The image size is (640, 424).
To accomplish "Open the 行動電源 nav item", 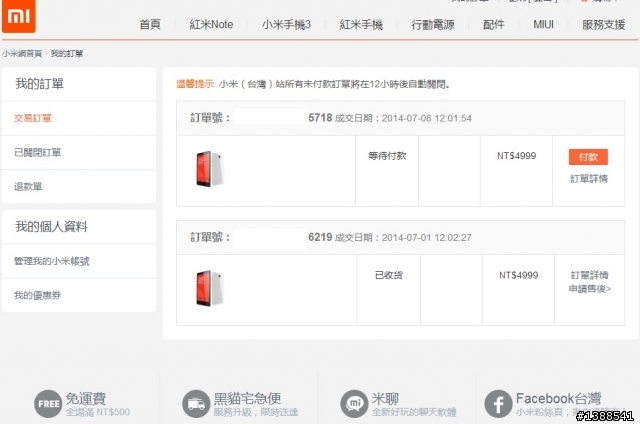I will point(433,24).
